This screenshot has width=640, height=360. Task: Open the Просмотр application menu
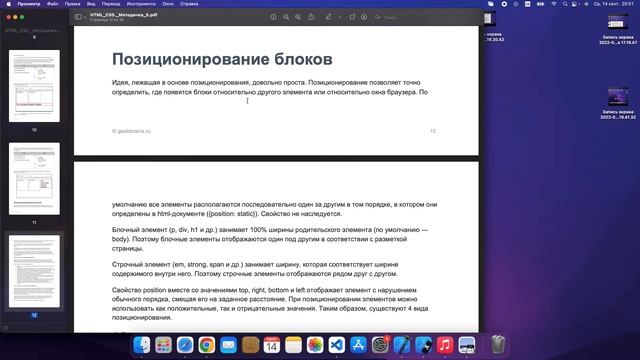[29, 4]
